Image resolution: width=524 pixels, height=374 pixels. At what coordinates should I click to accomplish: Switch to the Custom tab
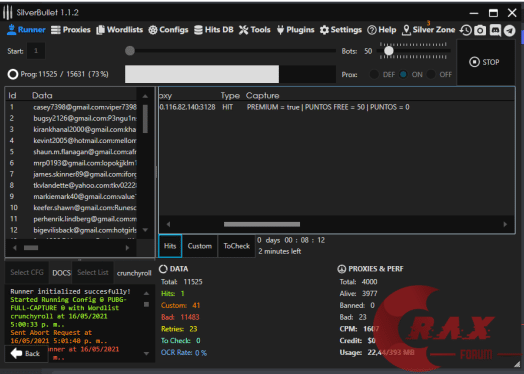tap(200, 246)
